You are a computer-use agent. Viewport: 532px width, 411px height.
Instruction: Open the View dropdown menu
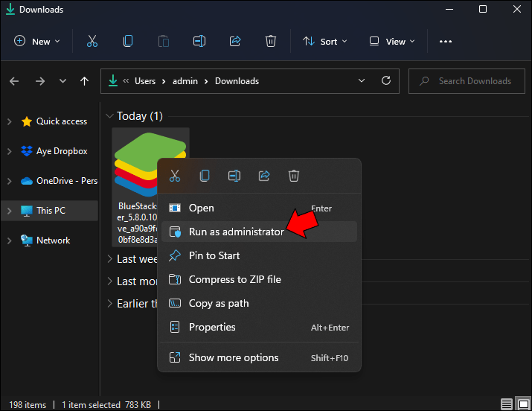point(393,42)
